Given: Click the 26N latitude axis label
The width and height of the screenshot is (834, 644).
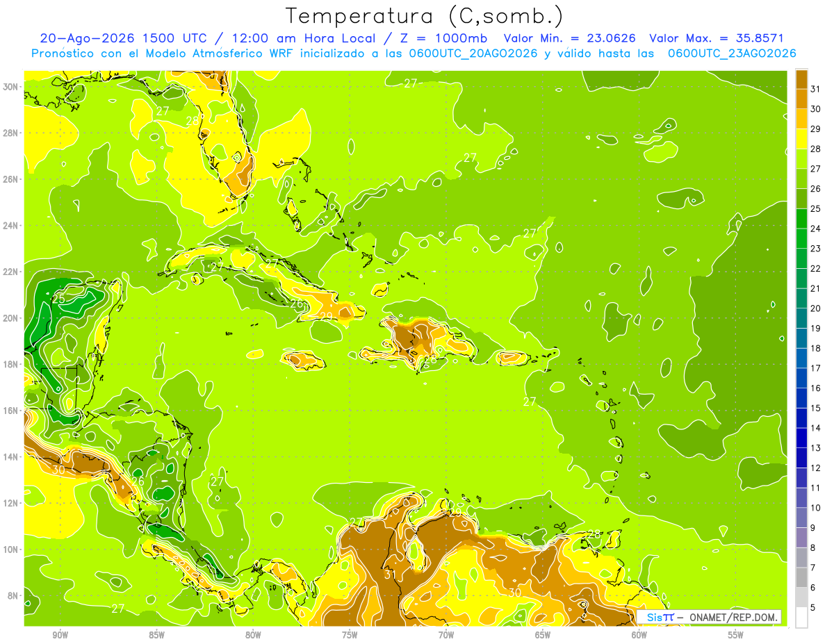Looking at the screenshot, I should pyautogui.click(x=10, y=179).
